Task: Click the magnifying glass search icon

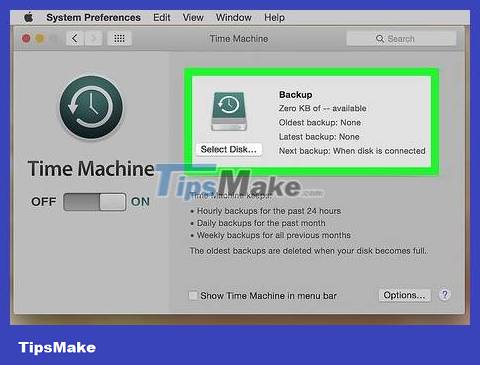Action: (x=380, y=39)
